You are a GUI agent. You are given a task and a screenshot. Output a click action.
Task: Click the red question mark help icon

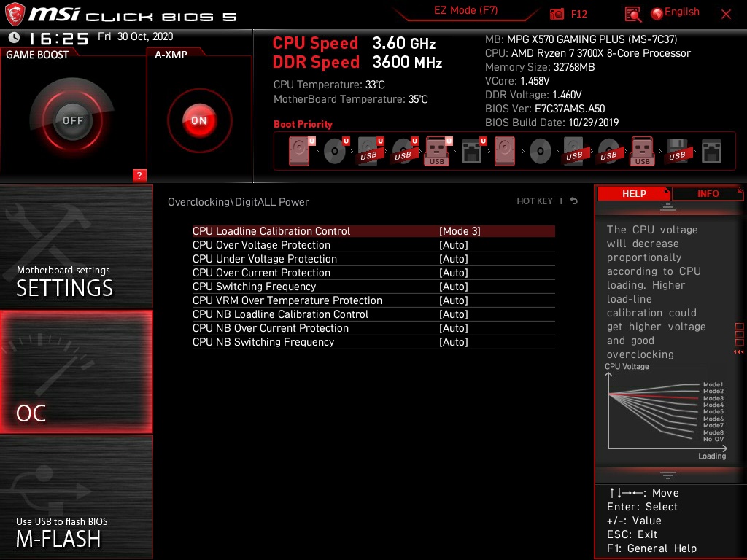pos(139,175)
